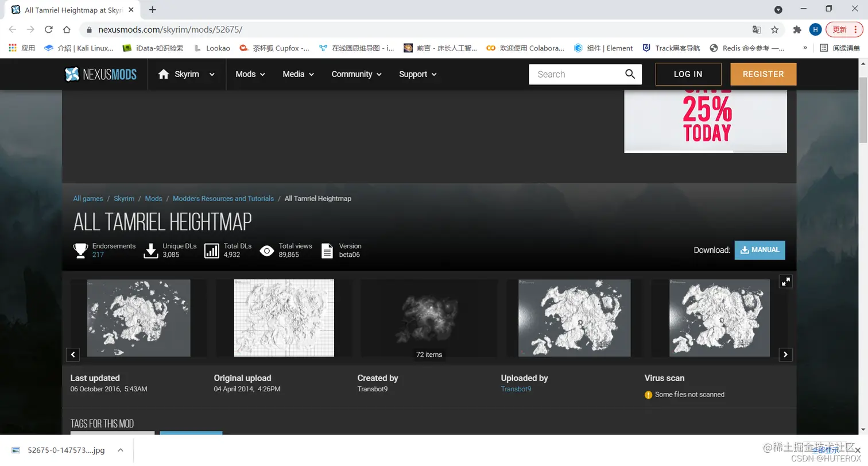Click the Total DLs bar chart icon
The width and height of the screenshot is (868, 466).
pyautogui.click(x=212, y=251)
